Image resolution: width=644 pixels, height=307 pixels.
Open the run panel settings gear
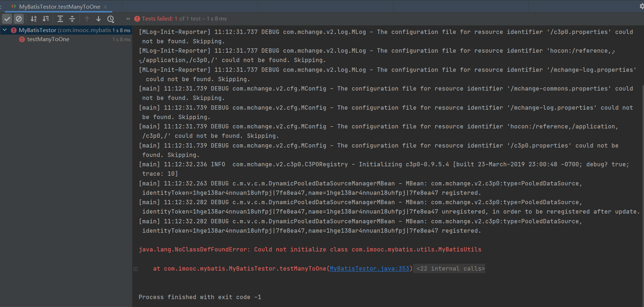(641, 6)
